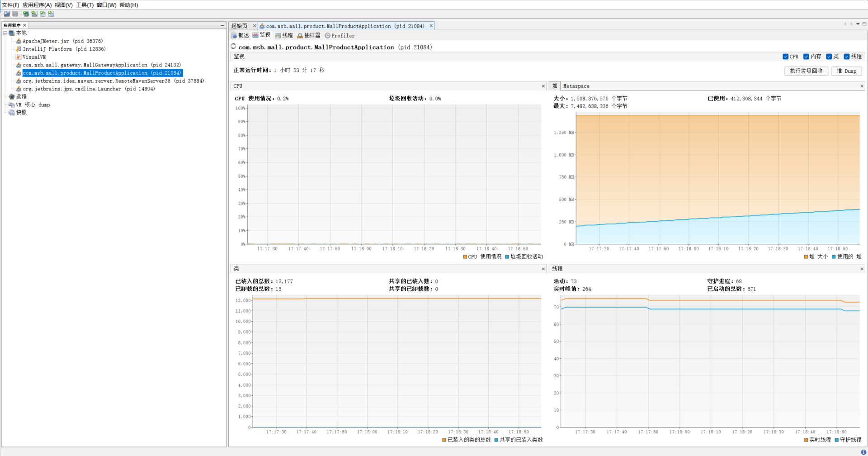Open the 应用程序(A) menu
The image size is (868, 456).
click(x=37, y=5)
